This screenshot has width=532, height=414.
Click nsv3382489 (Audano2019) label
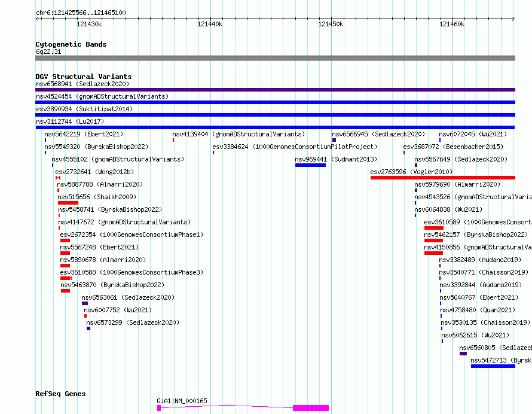coord(480,260)
